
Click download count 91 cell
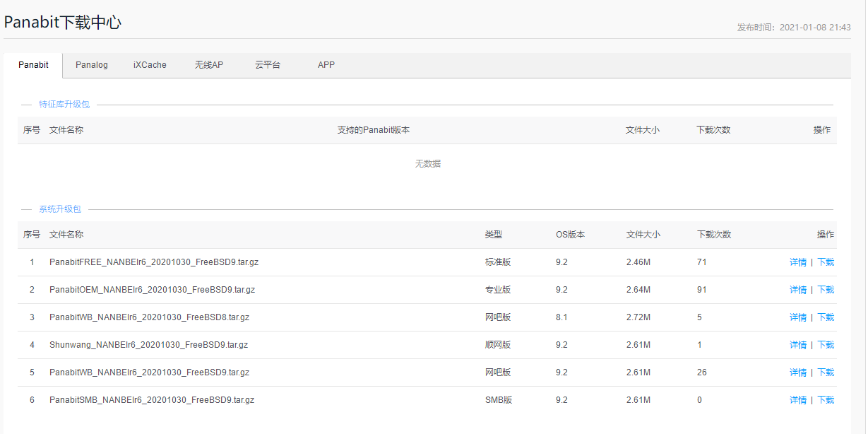(702, 290)
